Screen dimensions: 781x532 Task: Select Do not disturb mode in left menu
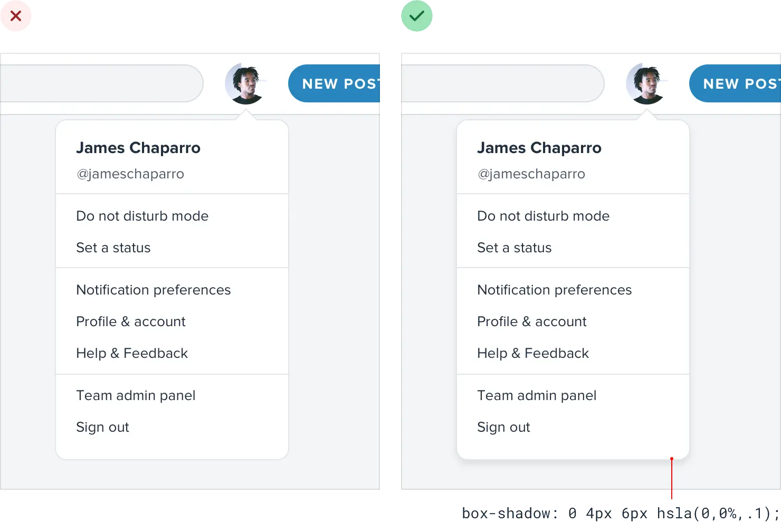(142, 216)
